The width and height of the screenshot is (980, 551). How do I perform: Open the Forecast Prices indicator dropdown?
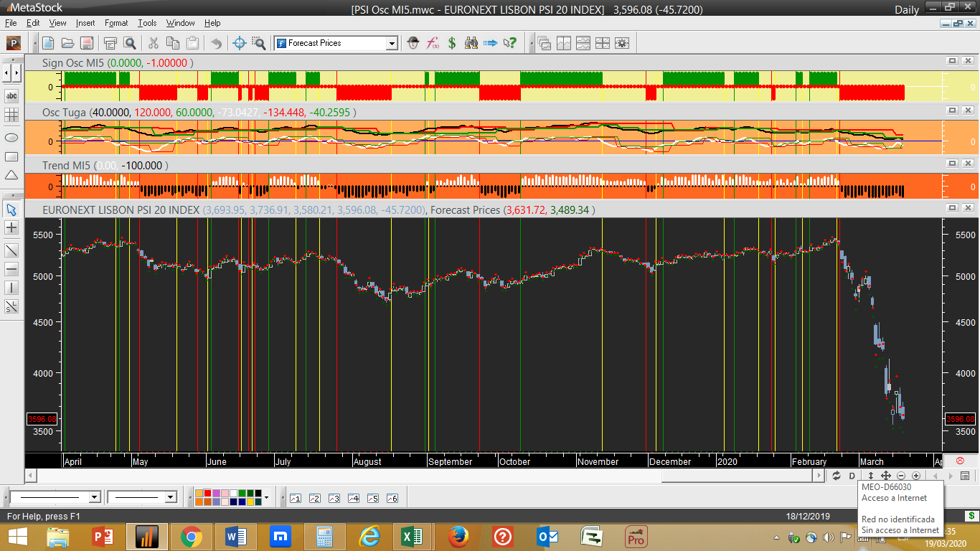pyautogui.click(x=392, y=44)
